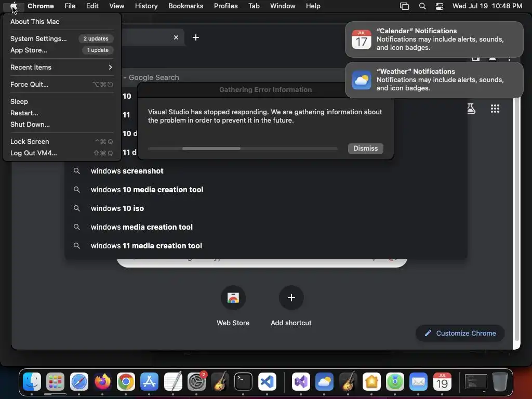Open Control Center in menu bar
This screenshot has height=399, width=532.
440,6
